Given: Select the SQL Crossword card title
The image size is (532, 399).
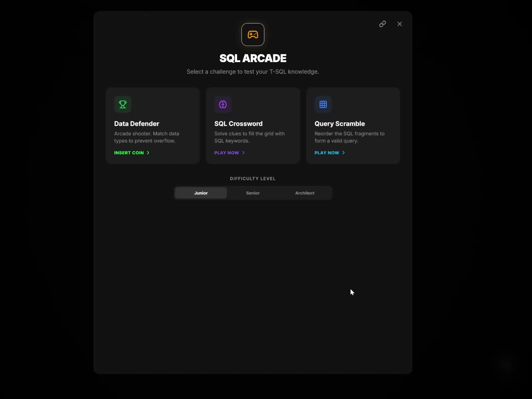Looking at the screenshot, I should tap(238, 124).
